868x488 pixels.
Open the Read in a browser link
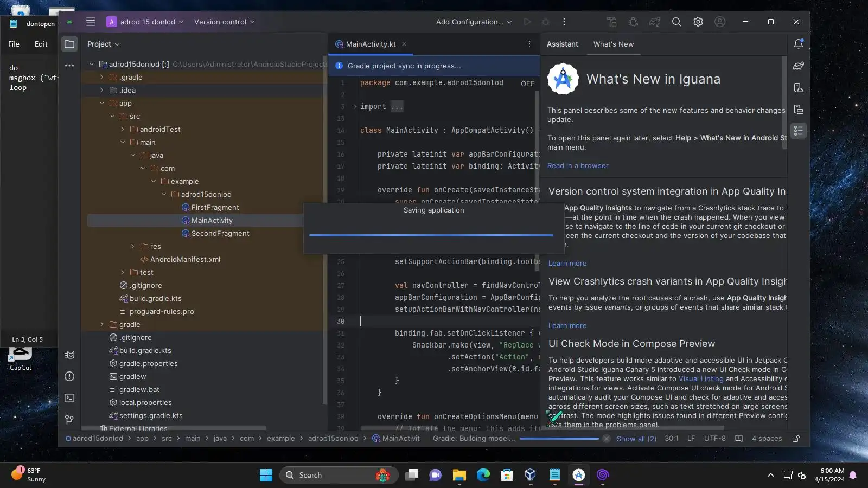[x=578, y=165]
